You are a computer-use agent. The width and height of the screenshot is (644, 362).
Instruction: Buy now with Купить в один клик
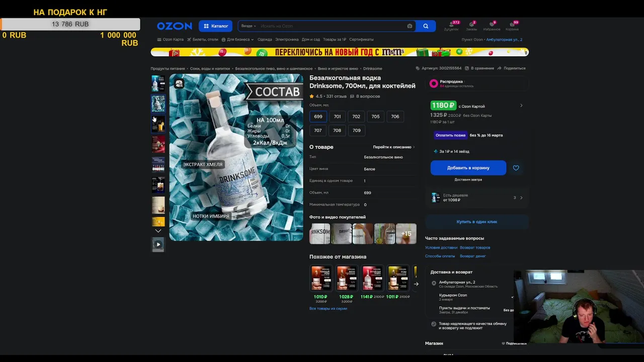click(476, 222)
